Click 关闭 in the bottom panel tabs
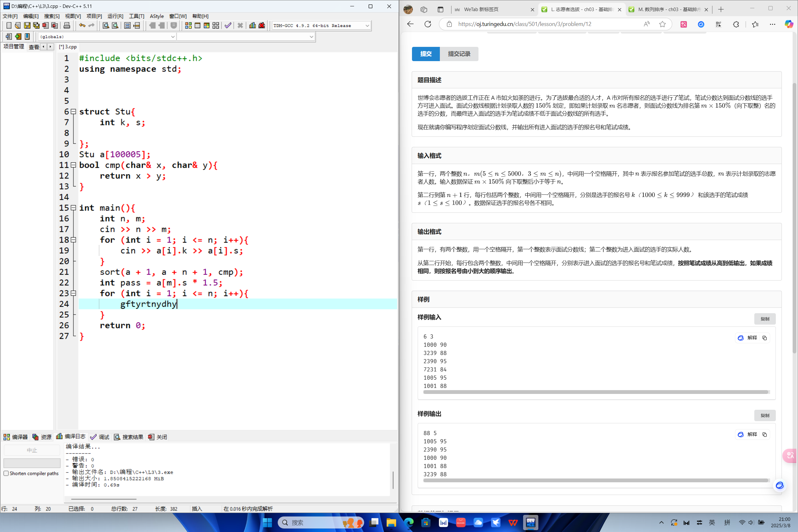Screen dimensions: 798x532 tap(157, 437)
